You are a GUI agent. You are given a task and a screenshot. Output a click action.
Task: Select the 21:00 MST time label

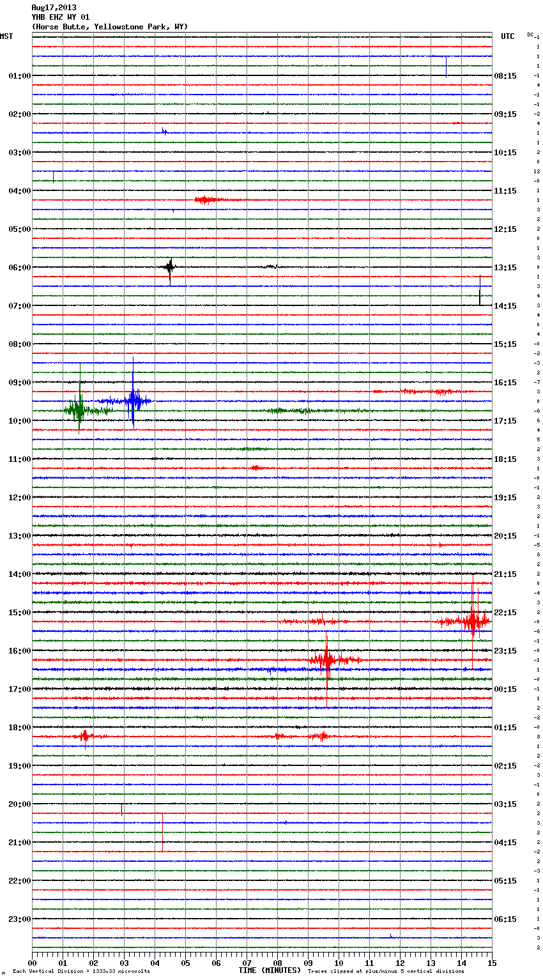20,843
